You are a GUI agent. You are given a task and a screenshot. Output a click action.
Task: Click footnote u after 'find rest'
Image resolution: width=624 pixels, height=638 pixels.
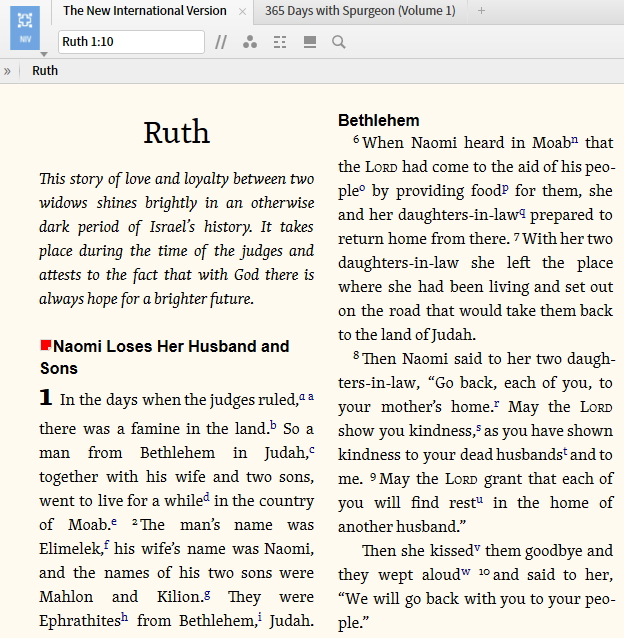479,500
